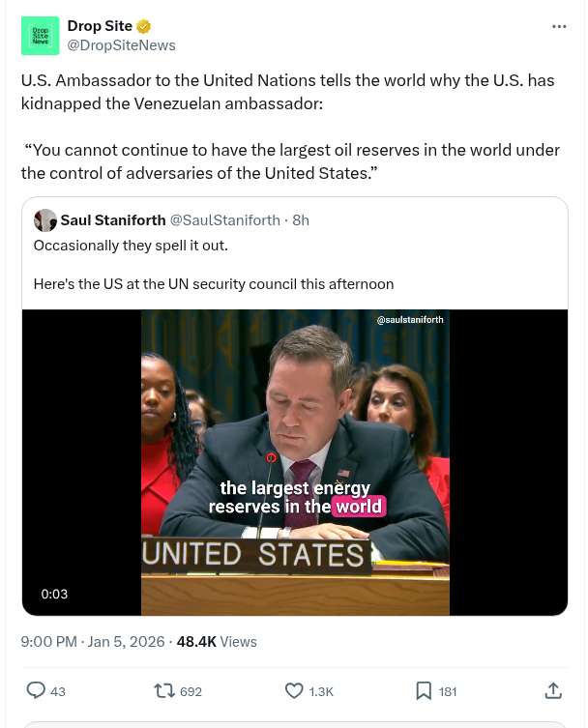Click the Drop Site profile avatar
The width and height of the screenshot is (588, 728).
coord(40,36)
